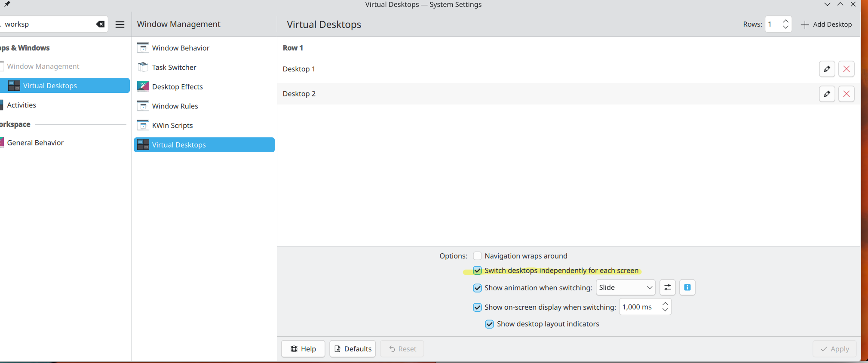
Task: Toggle Switch desktops independently for each screen
Action: click(x=477, y=271)
